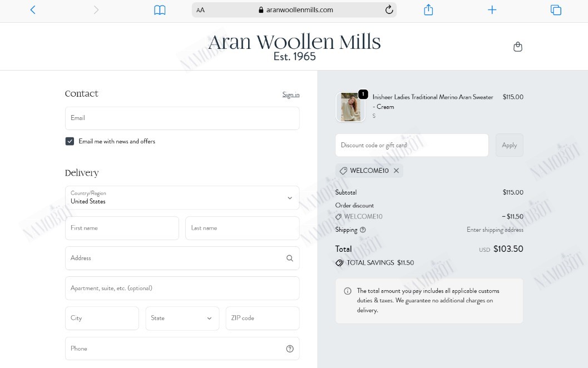Click the – $11.50 order discount value
This screenshot has height=368, width=588.
[x=513, y=217]
